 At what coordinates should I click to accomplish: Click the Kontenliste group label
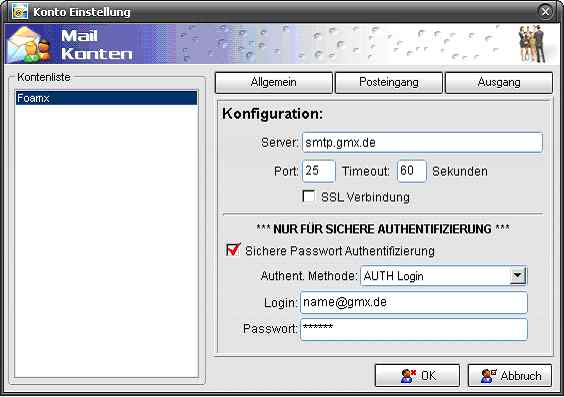click(44, 77)
